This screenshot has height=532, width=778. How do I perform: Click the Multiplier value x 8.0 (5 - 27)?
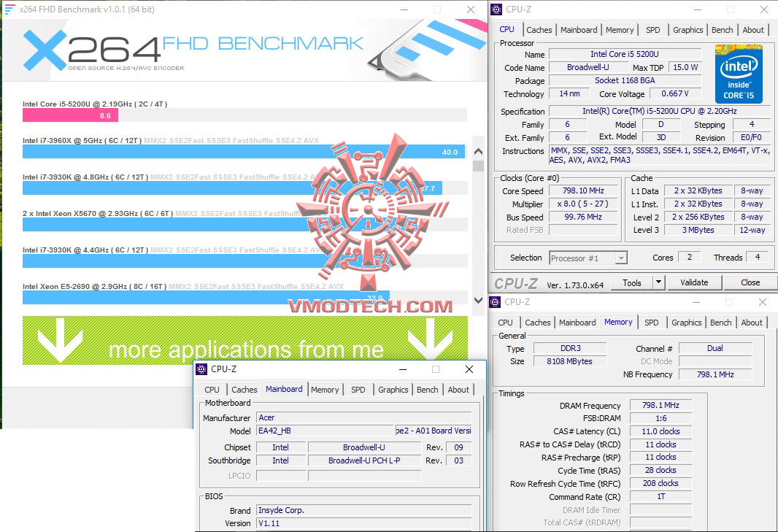pos(583,204)
